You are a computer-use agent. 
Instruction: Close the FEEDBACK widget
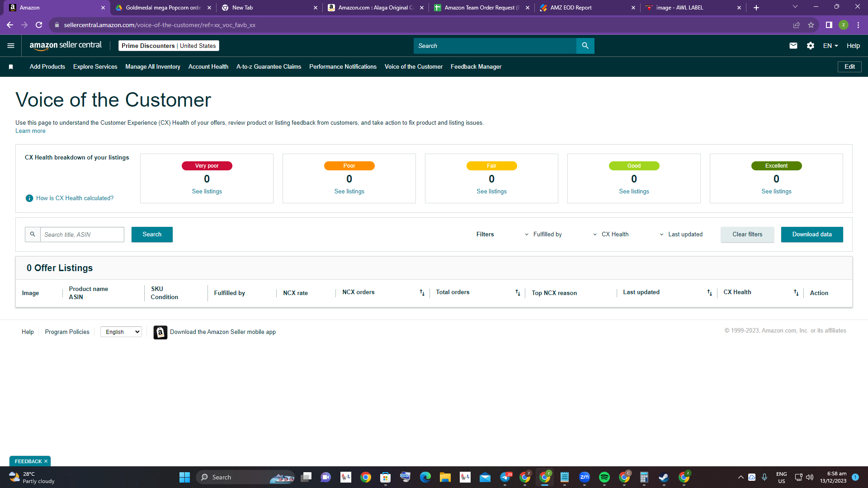coord(46,461)
